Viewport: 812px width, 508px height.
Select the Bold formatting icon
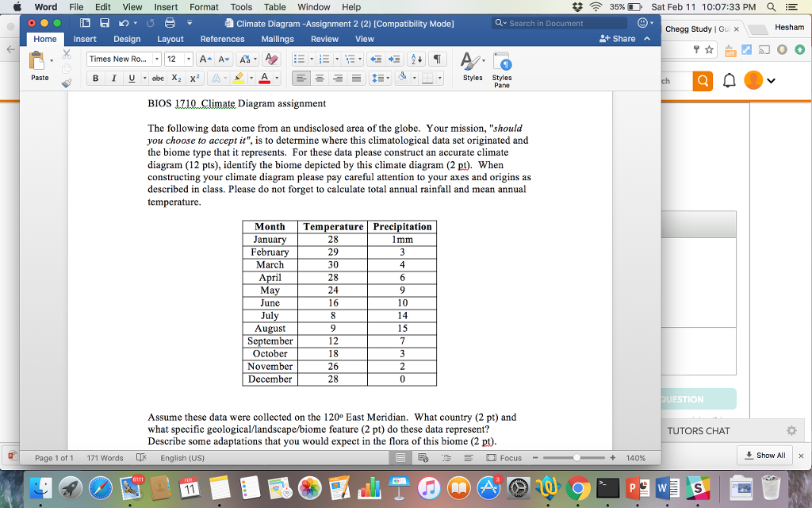point(95,78)
